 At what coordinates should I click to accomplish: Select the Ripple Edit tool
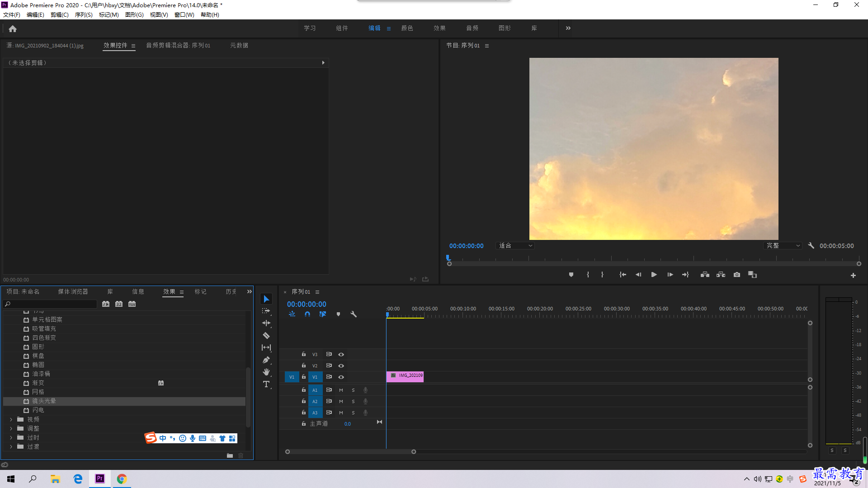pos(266,323)
